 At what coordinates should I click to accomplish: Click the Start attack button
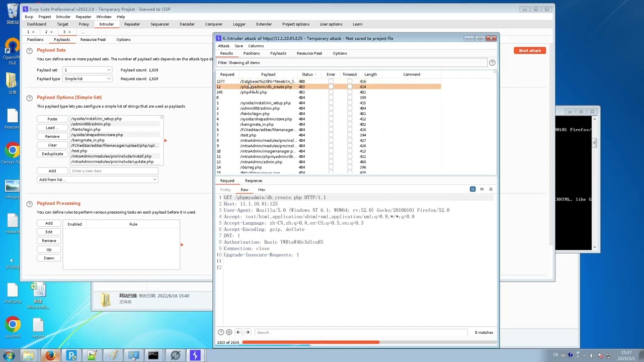point(530,50)
